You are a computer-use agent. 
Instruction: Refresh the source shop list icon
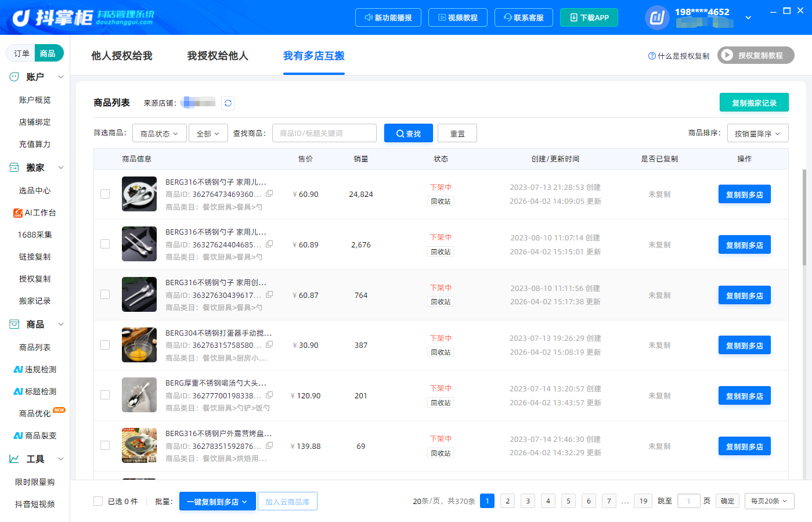228,103
